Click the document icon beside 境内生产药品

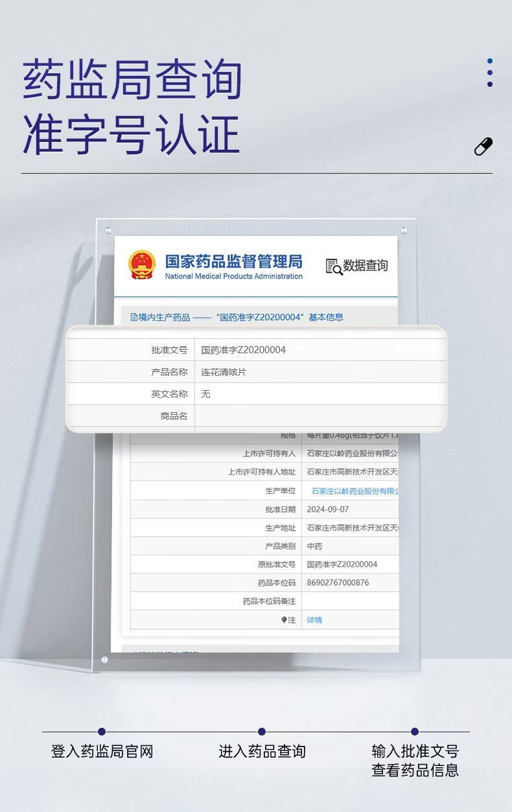coord(134,317)
